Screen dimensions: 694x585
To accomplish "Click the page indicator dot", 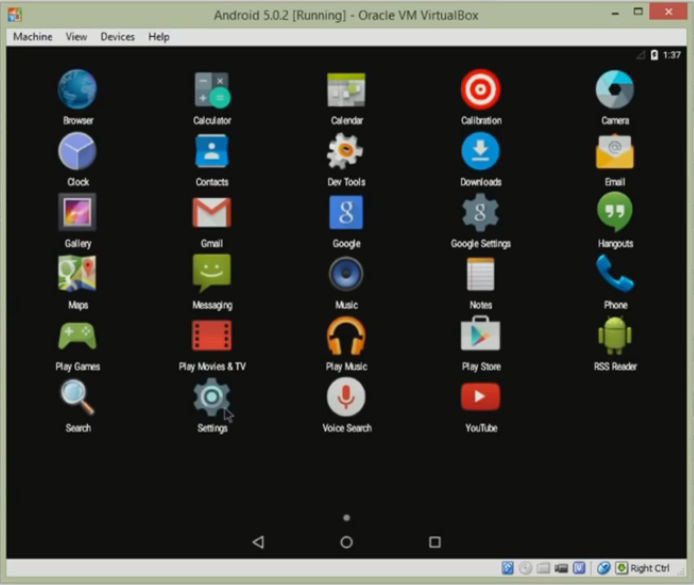I will [347, 517].
